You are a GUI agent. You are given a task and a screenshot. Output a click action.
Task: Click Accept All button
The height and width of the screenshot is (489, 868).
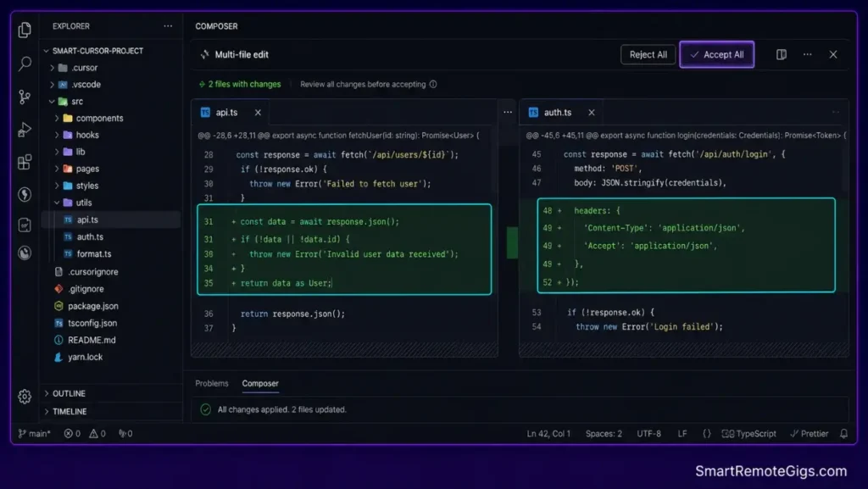[x=716, y=54]
